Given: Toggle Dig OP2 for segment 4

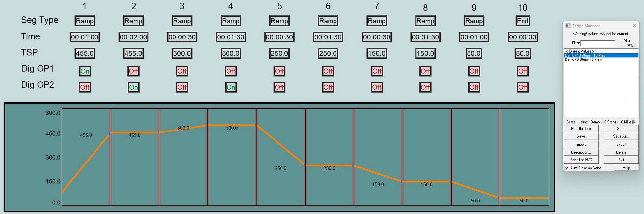Looking at the screenshot, I should [x=231, y=87].
